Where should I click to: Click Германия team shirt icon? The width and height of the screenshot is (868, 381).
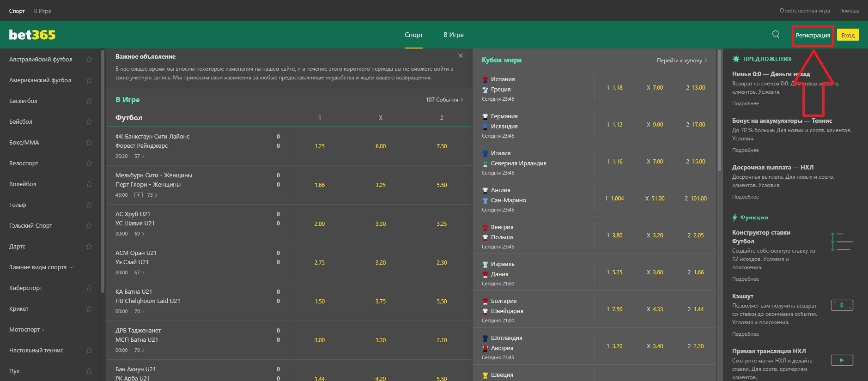point(485,116)
